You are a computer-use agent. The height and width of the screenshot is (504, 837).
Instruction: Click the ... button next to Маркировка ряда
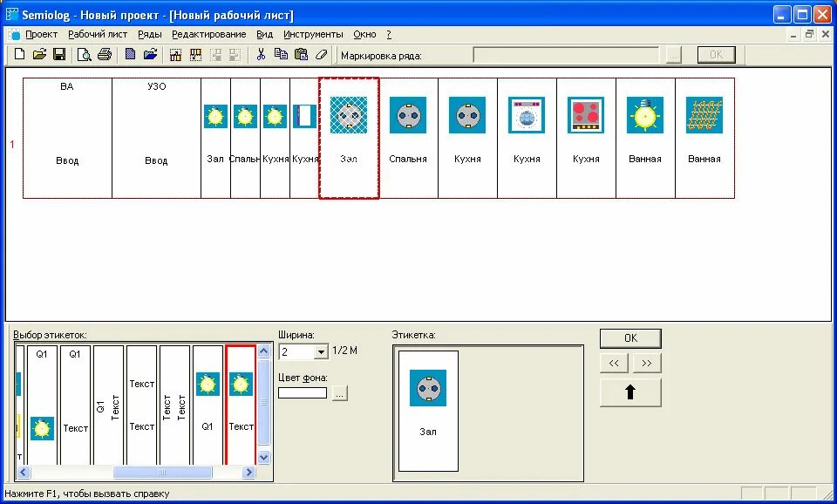(x=674, y=55)
